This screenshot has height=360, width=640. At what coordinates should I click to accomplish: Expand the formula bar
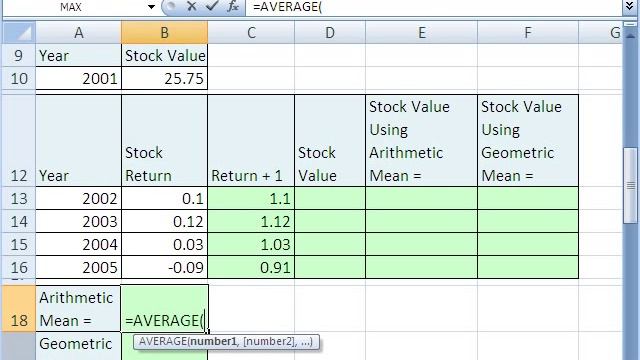tap(630, 7)
